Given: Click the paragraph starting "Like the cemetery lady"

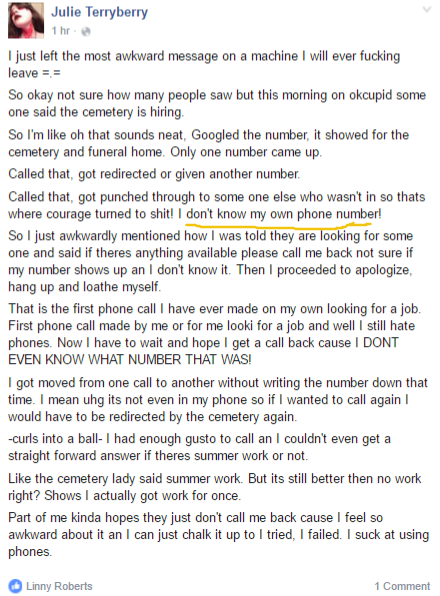Looking at the screenshot, I should click(214, 487).
